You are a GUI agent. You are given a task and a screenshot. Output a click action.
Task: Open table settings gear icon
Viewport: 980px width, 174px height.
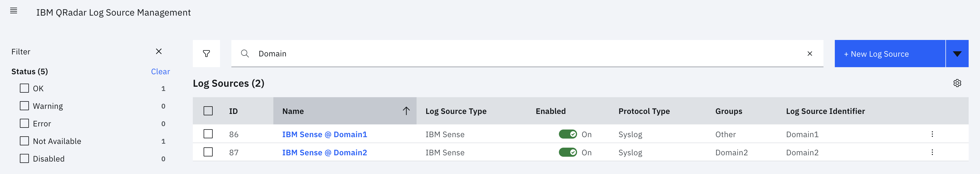tap(957, 83)
